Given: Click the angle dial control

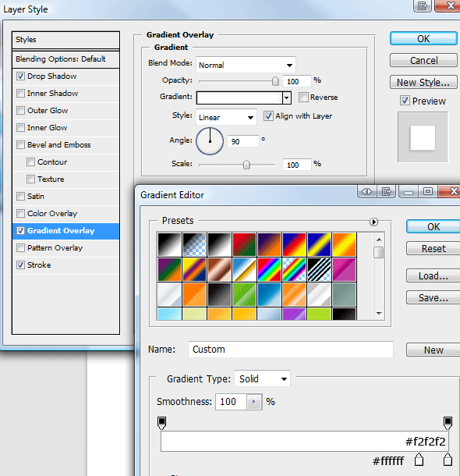Looking at the screenshot, I should (210, 141).
